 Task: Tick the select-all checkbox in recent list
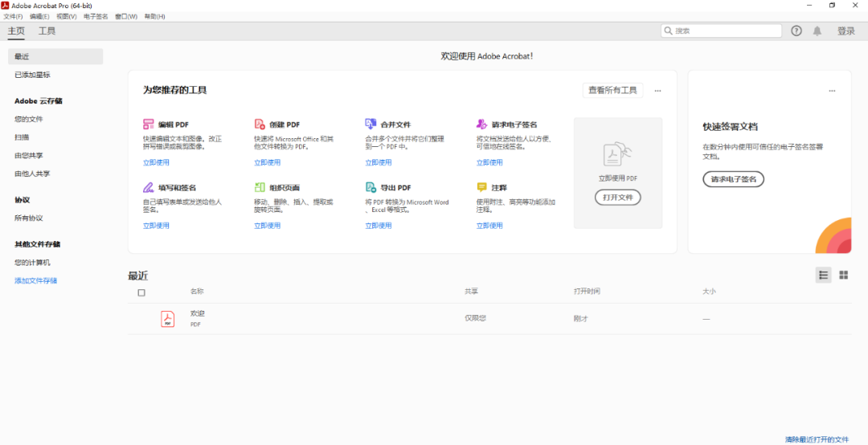pos(141,292)
